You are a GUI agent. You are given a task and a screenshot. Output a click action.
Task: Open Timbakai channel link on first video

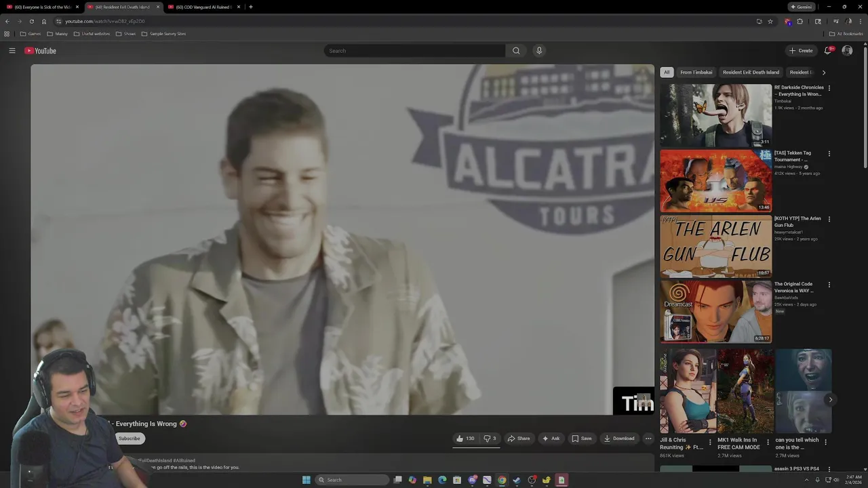pos(783,101)
